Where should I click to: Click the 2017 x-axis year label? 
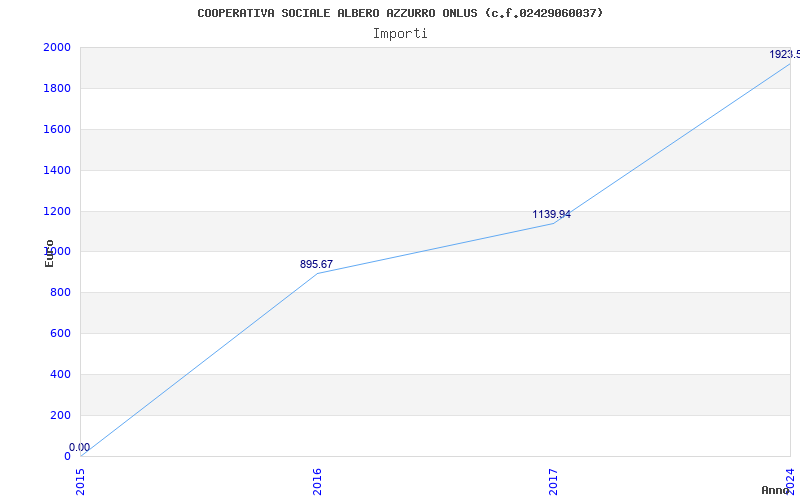tap(554, 482)
